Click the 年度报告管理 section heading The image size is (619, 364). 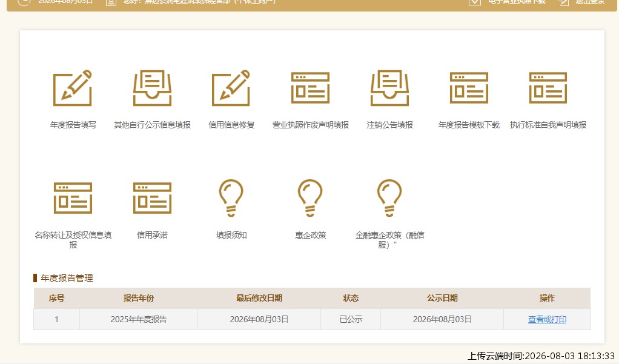point(67,278)
